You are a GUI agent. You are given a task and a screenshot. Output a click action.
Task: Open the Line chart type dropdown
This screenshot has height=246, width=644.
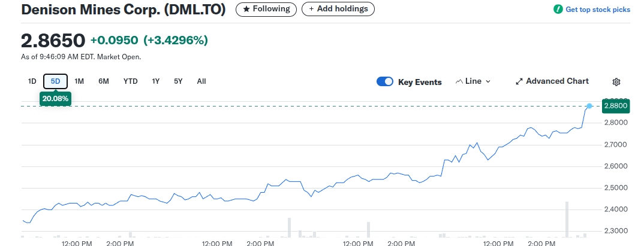(473, 81)
